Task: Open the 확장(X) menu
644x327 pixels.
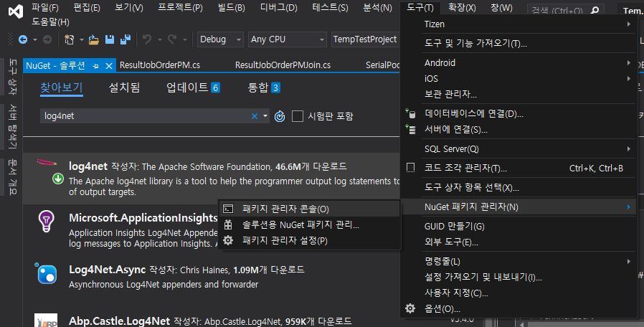Action: (x=462, y=8)
